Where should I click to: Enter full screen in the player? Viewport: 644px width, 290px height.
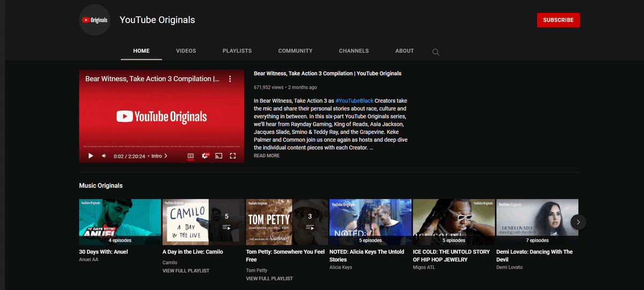click(233, 156)
